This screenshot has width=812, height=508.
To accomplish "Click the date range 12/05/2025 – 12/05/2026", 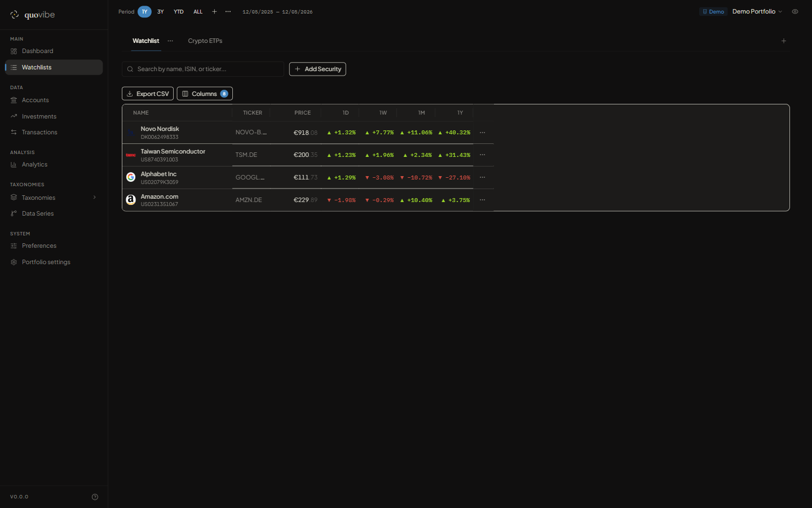I will click(x=277, y=12).
